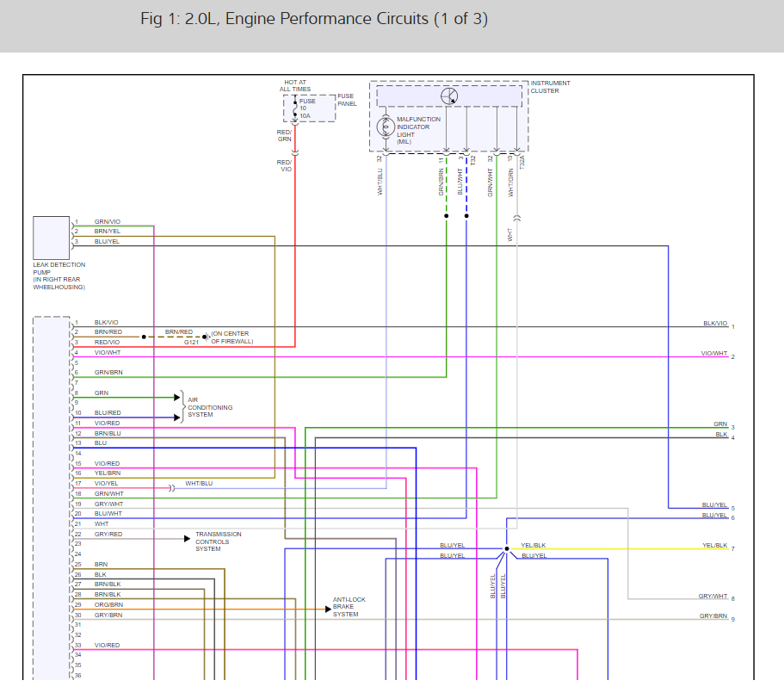Click the malfunction indicator lamp symbol
The height and width of the screenshot is (699, 784).
[x=386, y=127]
